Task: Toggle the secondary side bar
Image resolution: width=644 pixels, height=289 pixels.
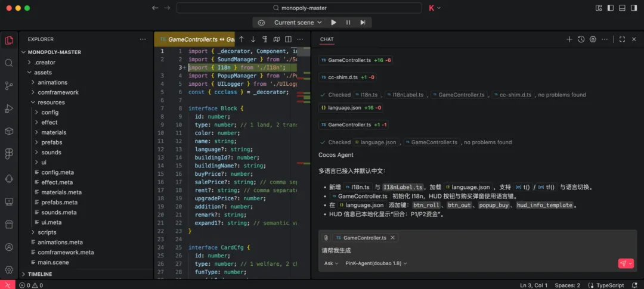Action: pyautogui.click(x=634, y=8)
